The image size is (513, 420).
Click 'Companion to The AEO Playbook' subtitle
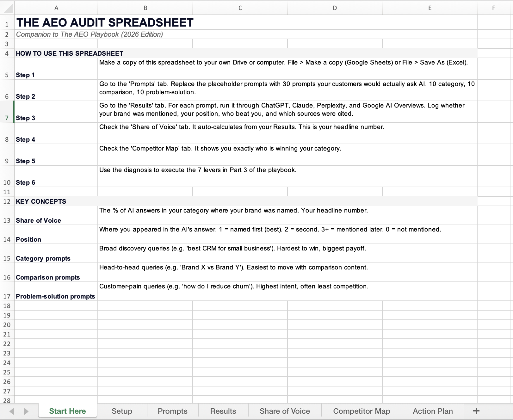(90, 34)
